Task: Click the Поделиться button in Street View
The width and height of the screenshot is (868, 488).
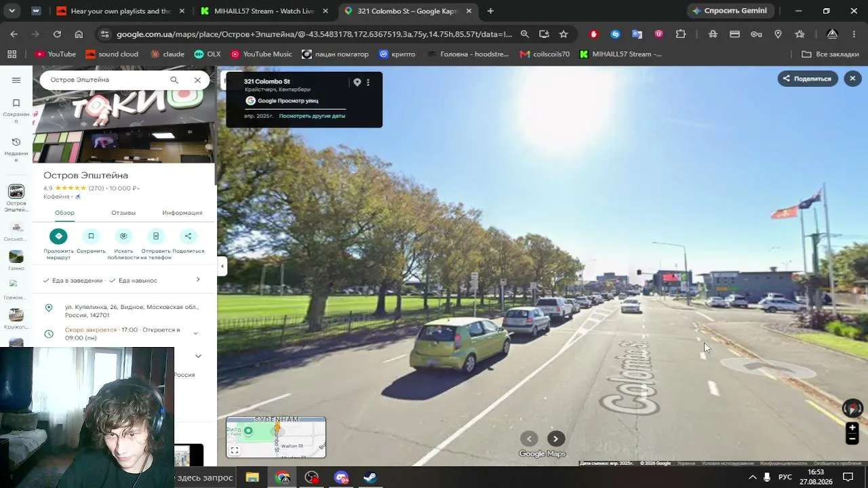Action: tap(807, 79)
